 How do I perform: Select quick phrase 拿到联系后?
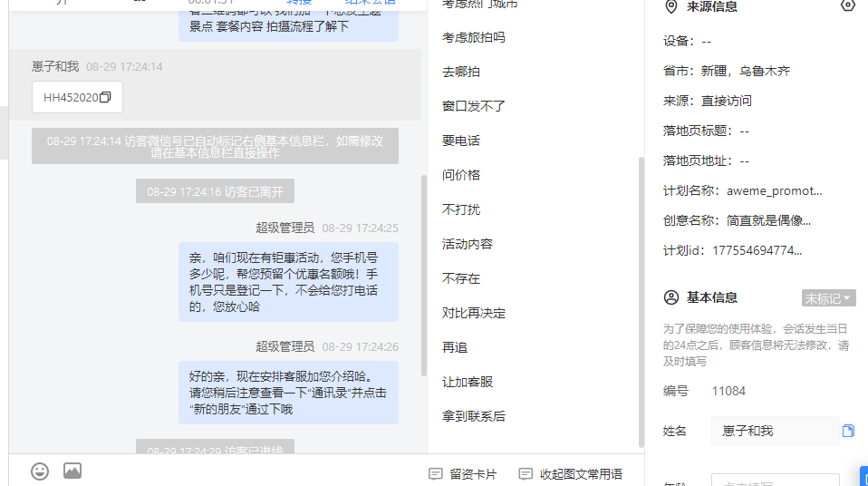click(474, 416)
